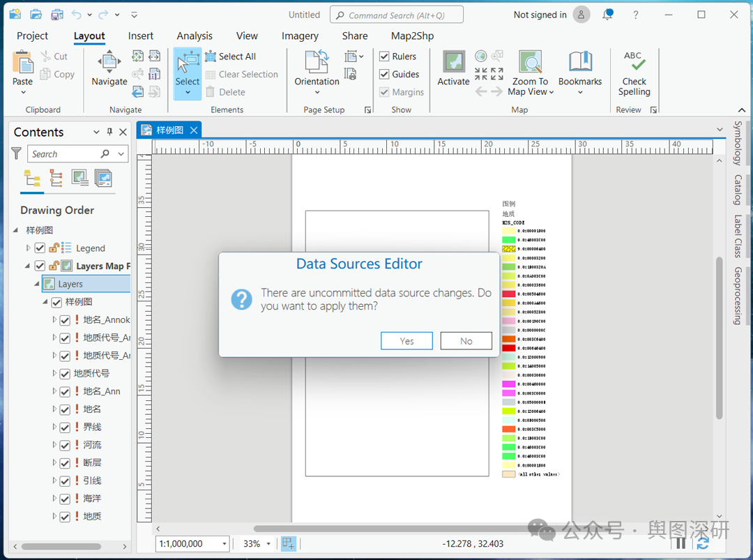Click the Navigate tool icon

[x=109, y=61]
